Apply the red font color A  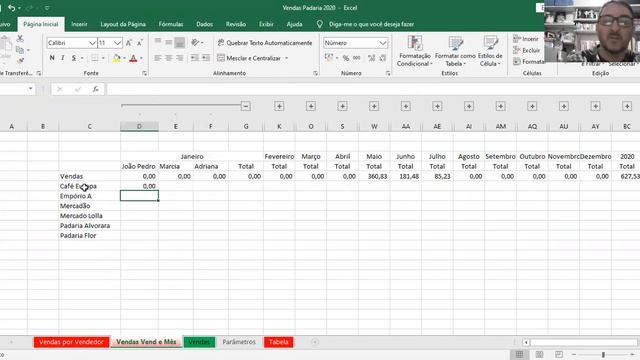133,58
